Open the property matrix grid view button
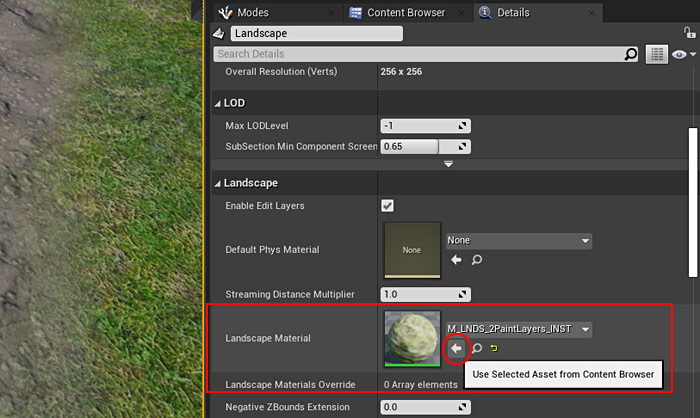This screenshot has height=418, width=700. pos(657,54)
